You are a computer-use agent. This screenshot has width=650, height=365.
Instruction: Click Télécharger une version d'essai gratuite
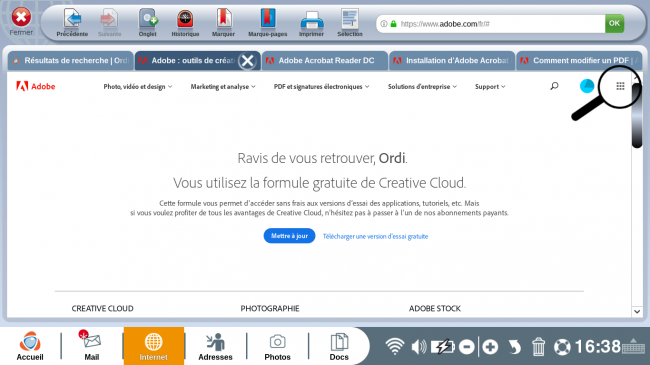pyautogui.click(x=376, y=236)
